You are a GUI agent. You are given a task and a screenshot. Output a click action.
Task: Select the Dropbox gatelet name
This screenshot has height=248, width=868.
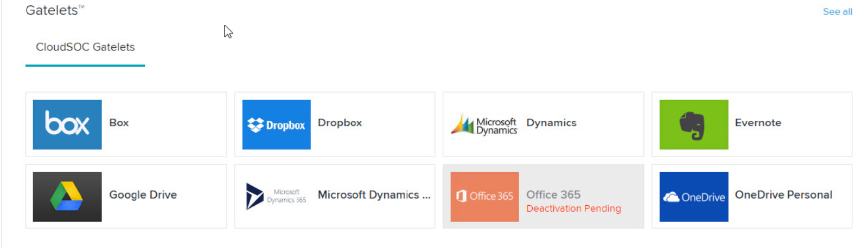click(340, 123)
